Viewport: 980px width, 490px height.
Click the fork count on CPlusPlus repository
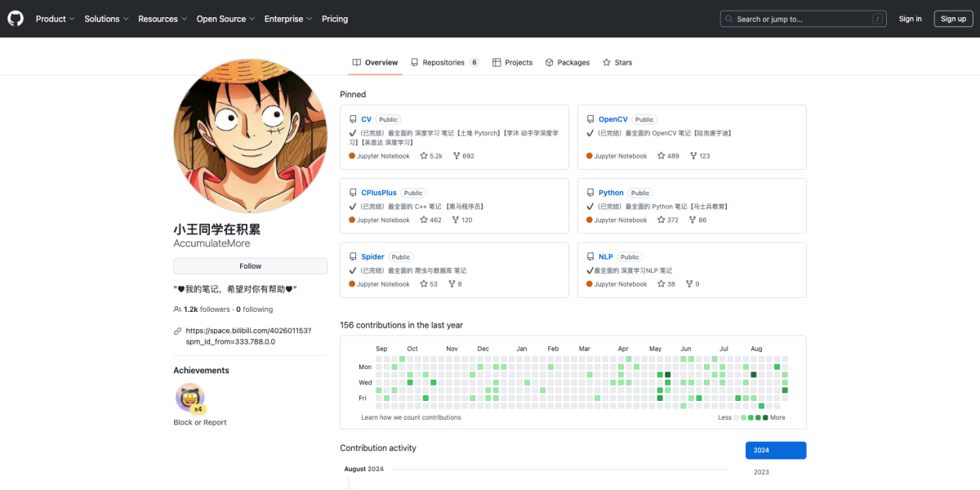point(461,220)
